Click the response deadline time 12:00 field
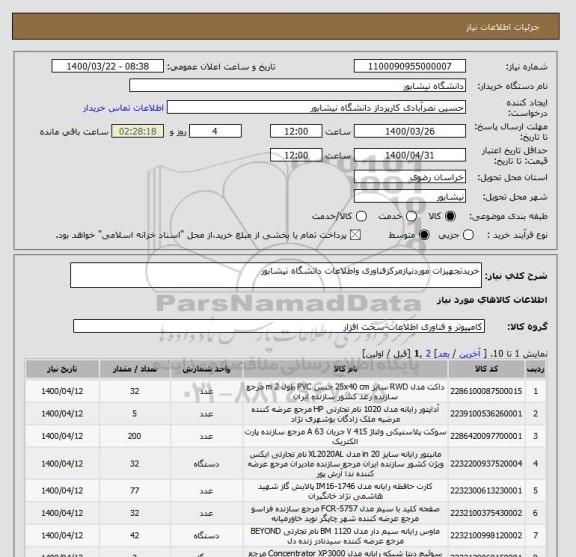Viewport: 576px width, 557px height. click(x=296, y=131)
